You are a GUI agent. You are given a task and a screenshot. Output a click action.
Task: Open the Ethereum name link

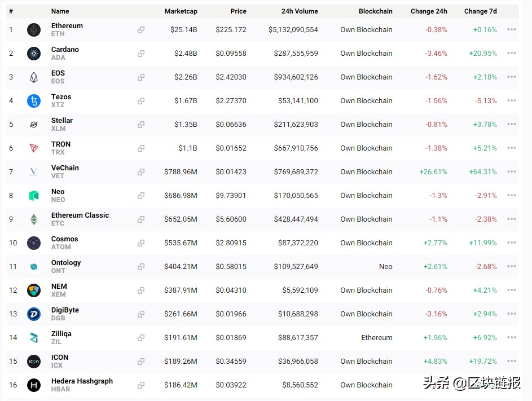tap(67, 26)
